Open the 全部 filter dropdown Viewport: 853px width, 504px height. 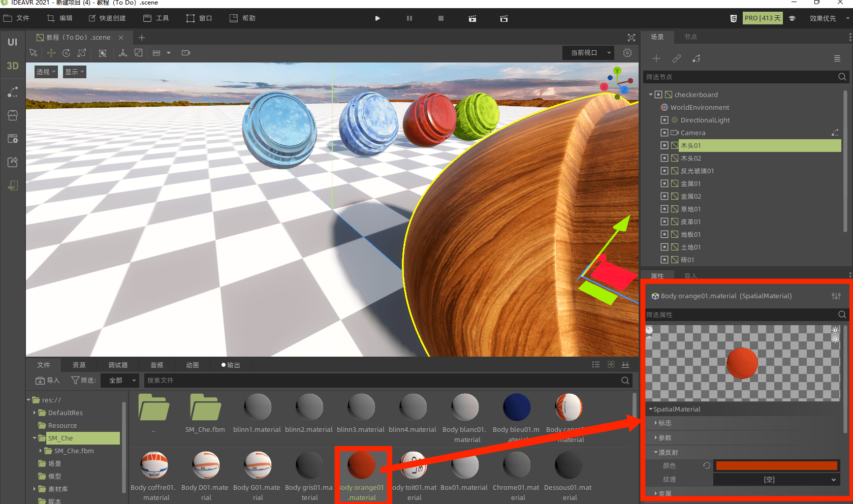[120, 380]
